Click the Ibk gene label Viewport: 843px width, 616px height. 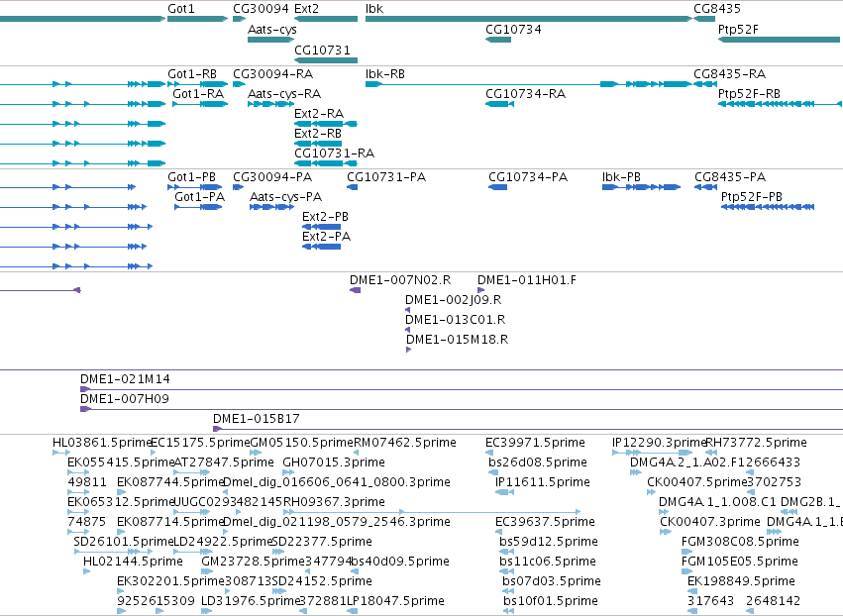374,9
